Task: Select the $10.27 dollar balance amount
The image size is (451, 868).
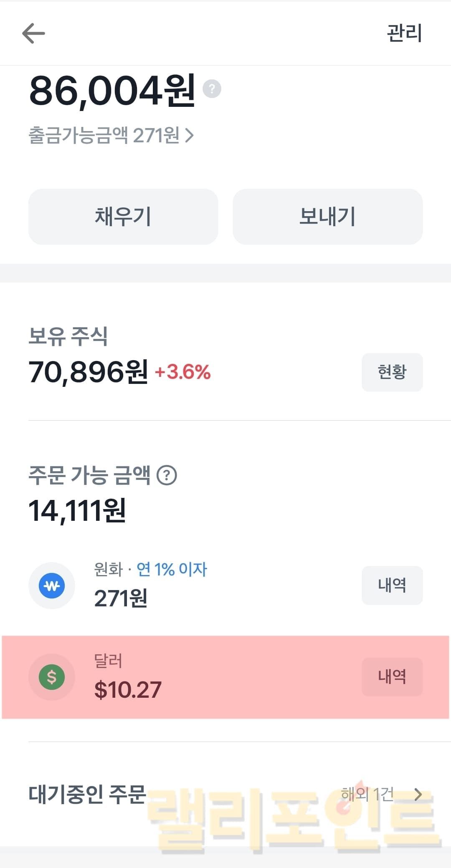Action: pos(128,690)
